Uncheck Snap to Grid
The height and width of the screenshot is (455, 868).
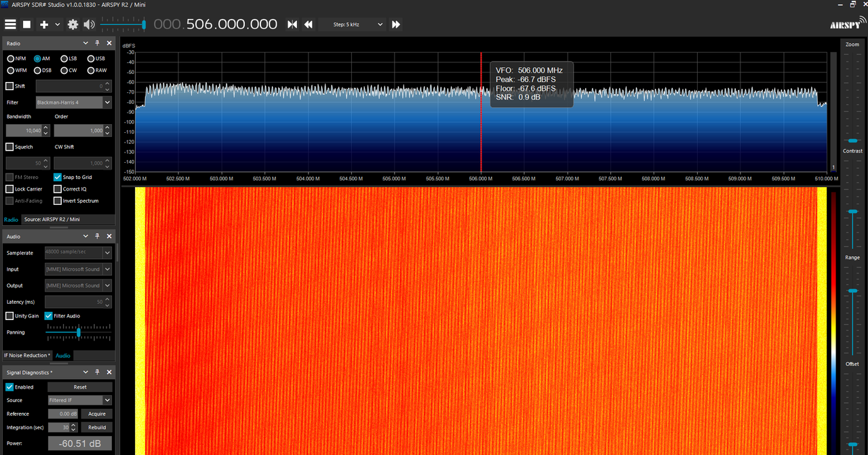coord(58,177)
